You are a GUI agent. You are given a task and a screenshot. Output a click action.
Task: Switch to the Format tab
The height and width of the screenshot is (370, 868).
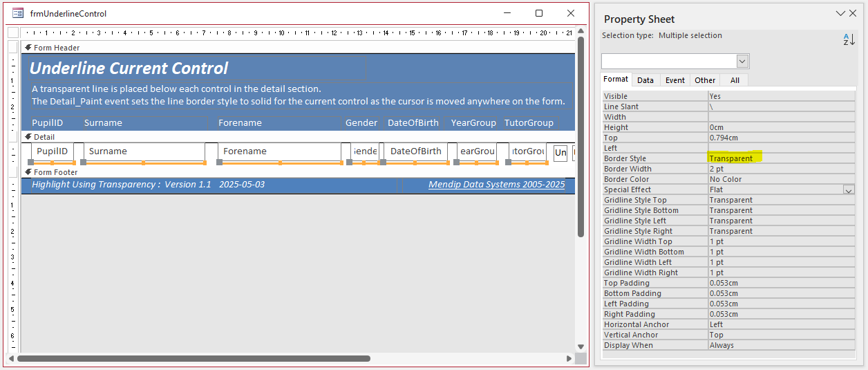tap(615, 80)
